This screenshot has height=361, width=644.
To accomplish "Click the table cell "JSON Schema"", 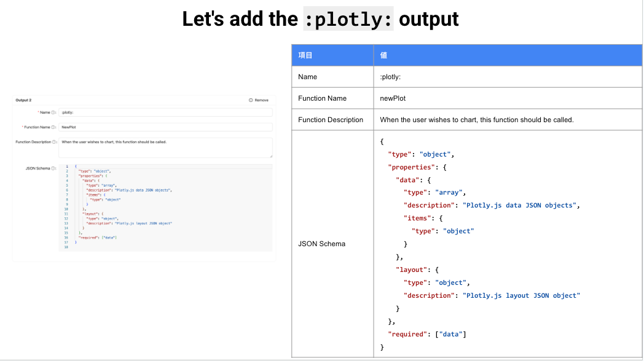I will click(332, 244).
